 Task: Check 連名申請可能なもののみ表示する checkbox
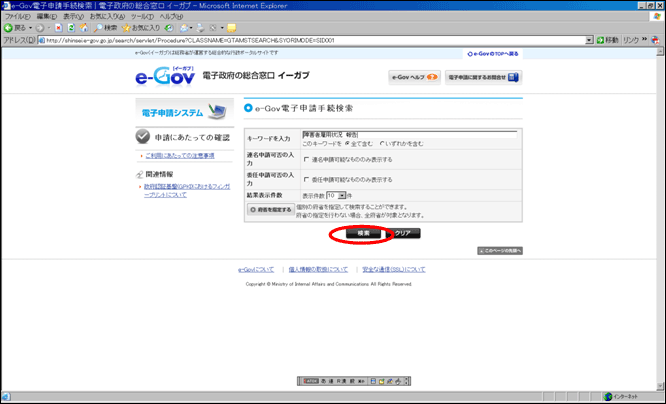(306, 160)
